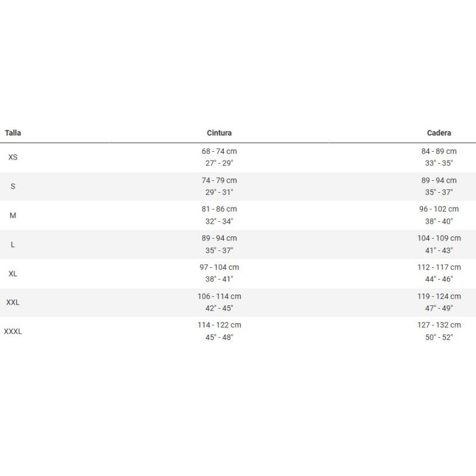The image size is (476, 476).
Task: Click the 35" - 37" waist value for L
Action: (219, 250)
